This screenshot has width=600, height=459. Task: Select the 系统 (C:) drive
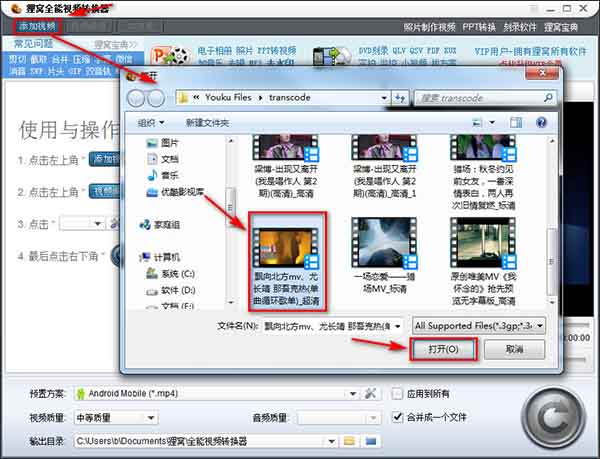[171, 274]
